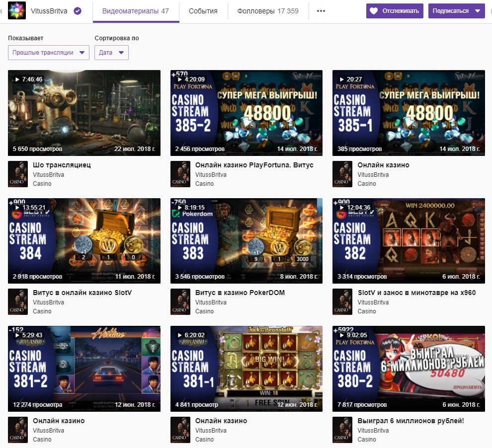Click the play icon with 5:29:43 duration

(x=17, y=335)
